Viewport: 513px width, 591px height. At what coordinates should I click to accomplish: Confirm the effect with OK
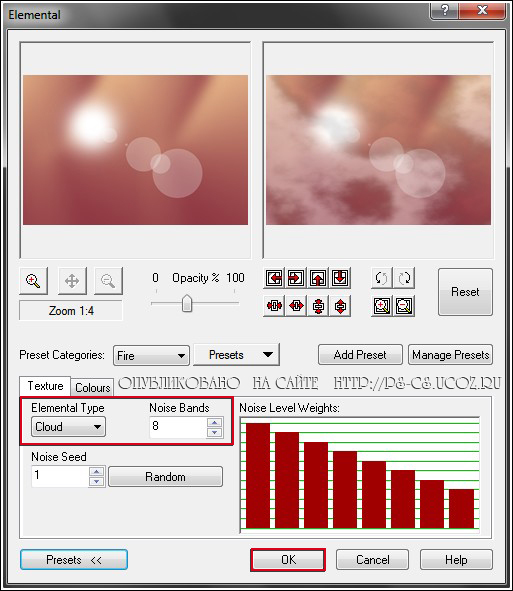point(288,560)
